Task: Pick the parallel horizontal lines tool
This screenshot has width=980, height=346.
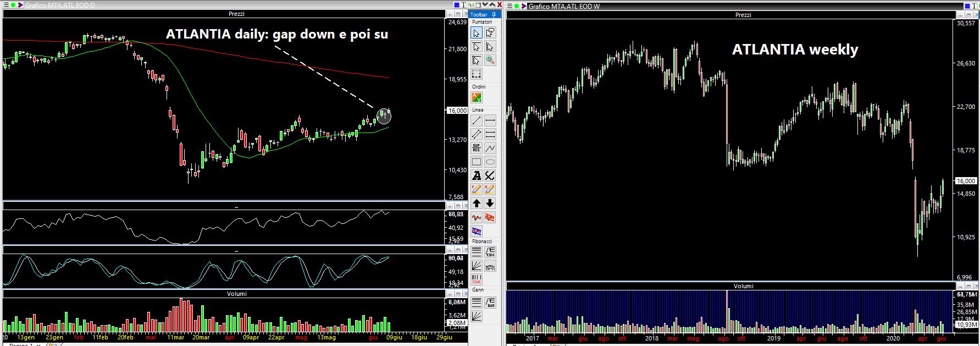Action: [490, 134]
